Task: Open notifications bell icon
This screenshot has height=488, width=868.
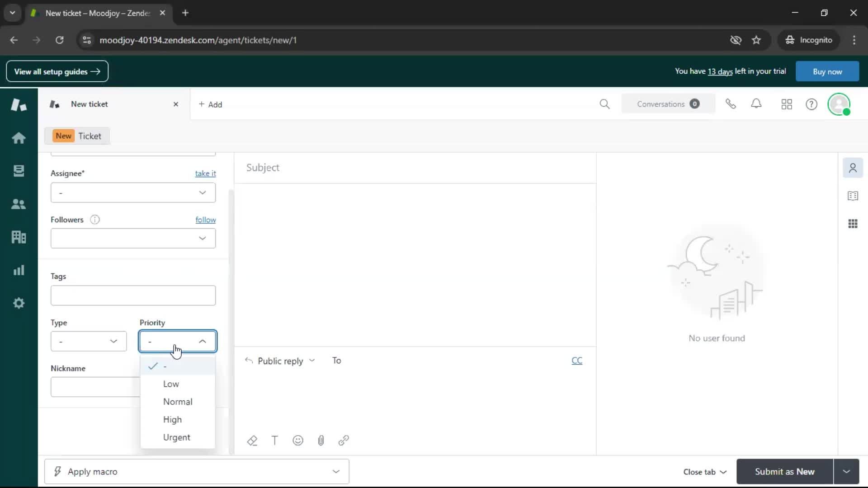Action: click(x=756, y=104)
